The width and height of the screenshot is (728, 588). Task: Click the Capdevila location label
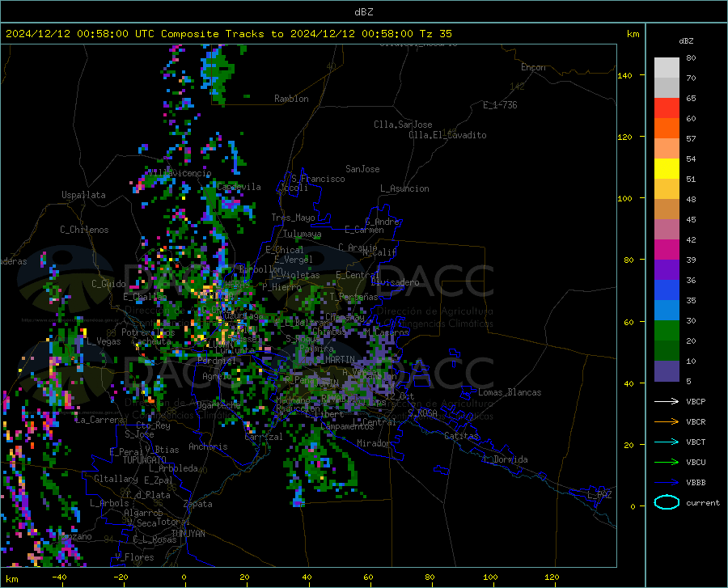point(239,187)
